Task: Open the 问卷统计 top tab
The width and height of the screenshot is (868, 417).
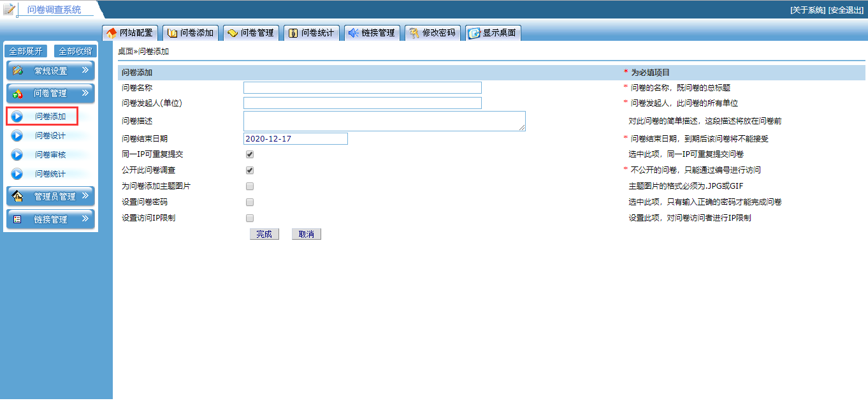Action: [312, 33]
